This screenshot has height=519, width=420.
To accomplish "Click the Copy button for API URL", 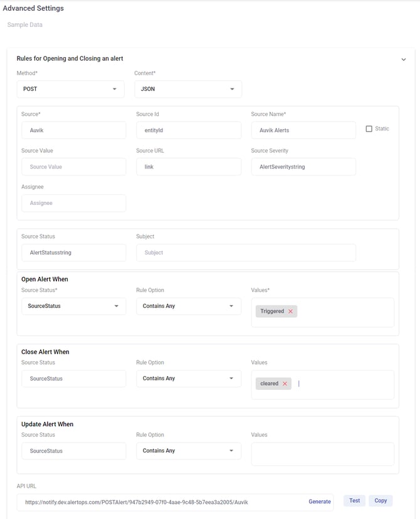I will coord(380,501).
